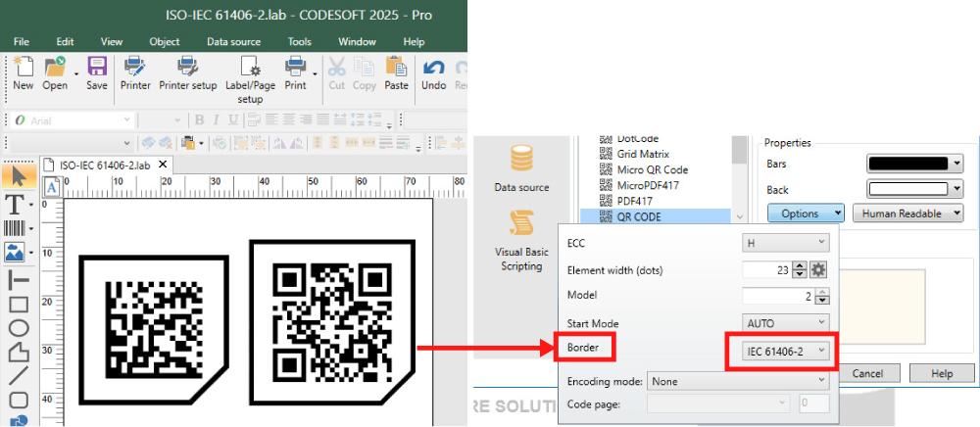Click the Element width gear settings icon
This screenshot has height=427, width=980.
[x=819, y=269]
